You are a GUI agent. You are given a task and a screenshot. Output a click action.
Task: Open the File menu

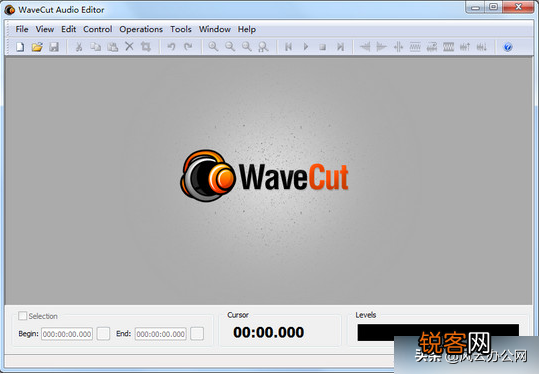click(x=22, y=29)
